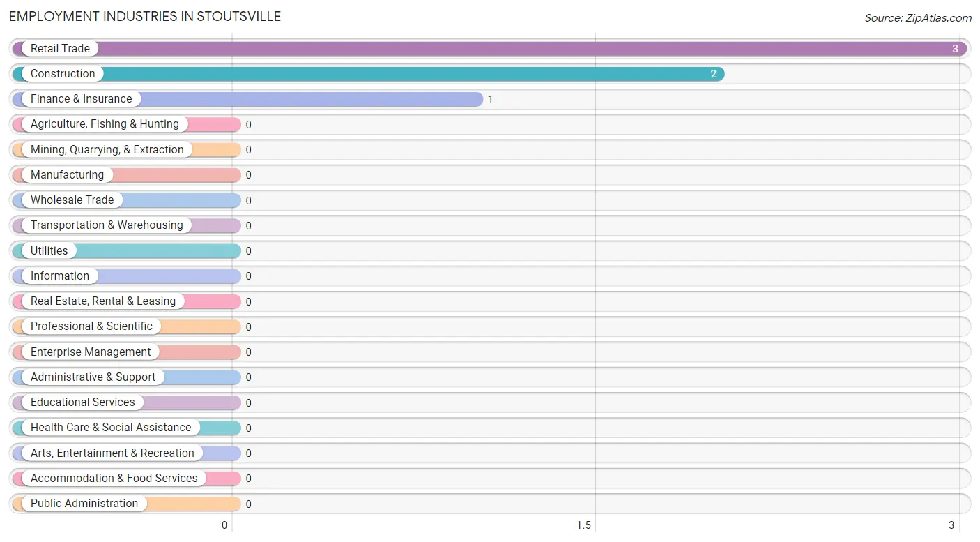980x542 pixels.
Task: Click the 0 value beside Public Administration
Action: pos(248,504)
